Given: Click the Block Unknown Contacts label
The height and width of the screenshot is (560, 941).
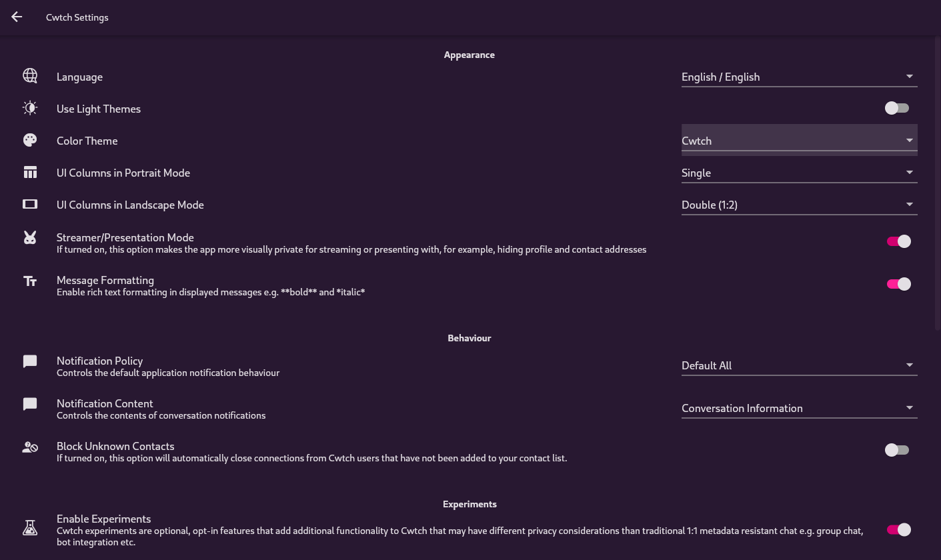Looking at the screenshot, I should click(x=115, y=446).
